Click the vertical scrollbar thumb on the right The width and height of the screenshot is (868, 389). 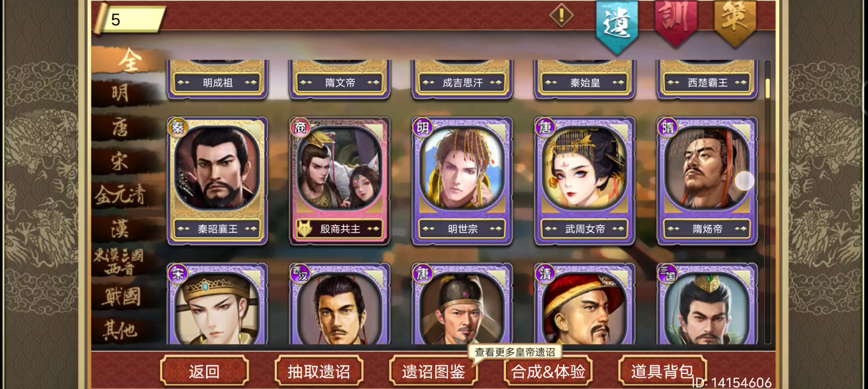tap(767, 89)
